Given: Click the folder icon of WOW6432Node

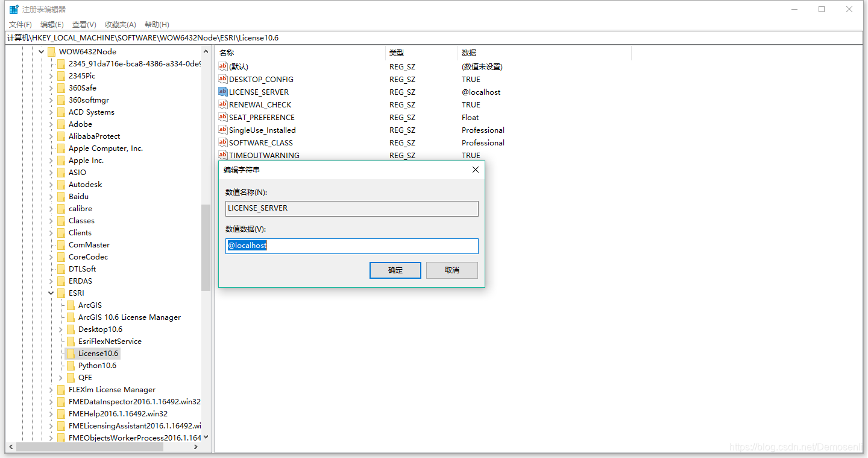Looking at the screenshot, I should (x=51, y=51).
